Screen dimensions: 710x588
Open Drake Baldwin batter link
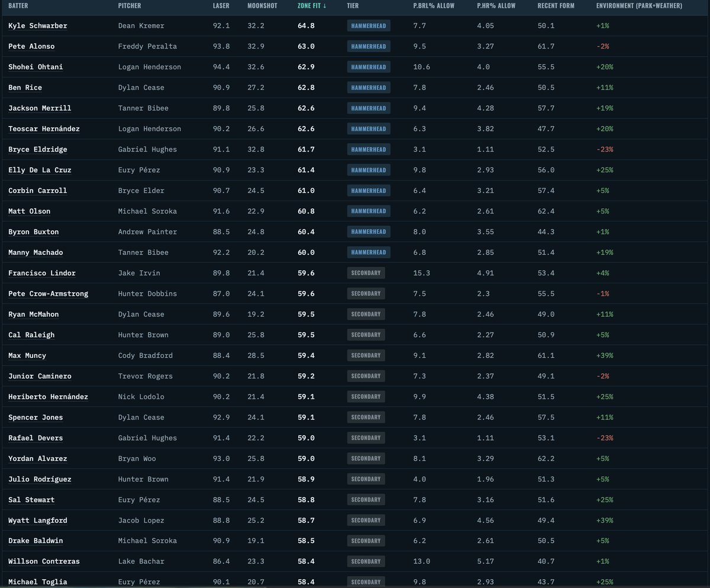35,541
